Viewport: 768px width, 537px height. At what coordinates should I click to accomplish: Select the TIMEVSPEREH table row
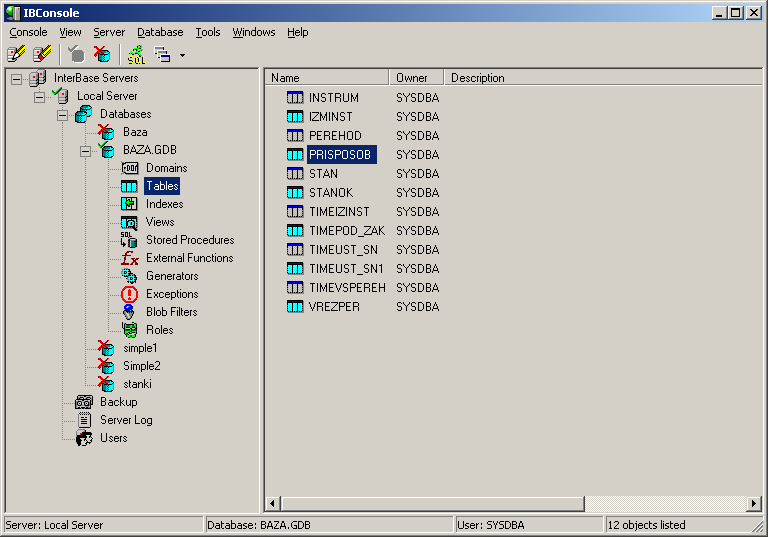(x=347, y=288)
